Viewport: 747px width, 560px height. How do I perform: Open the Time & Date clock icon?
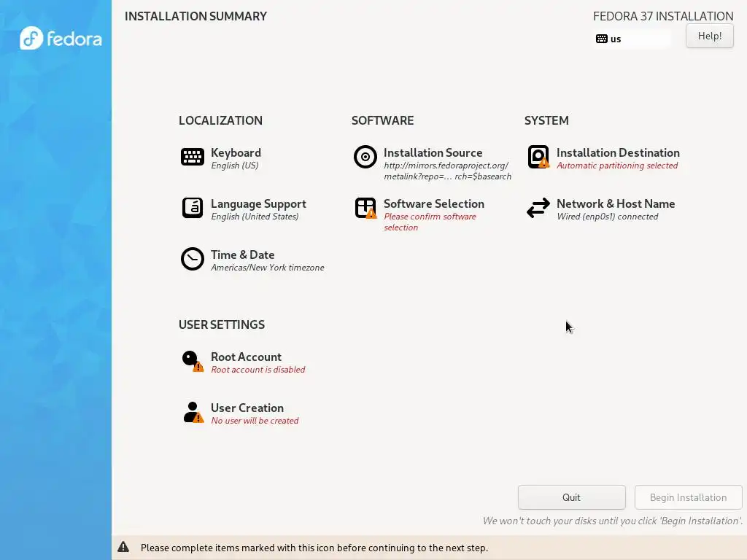pos(193,259)
